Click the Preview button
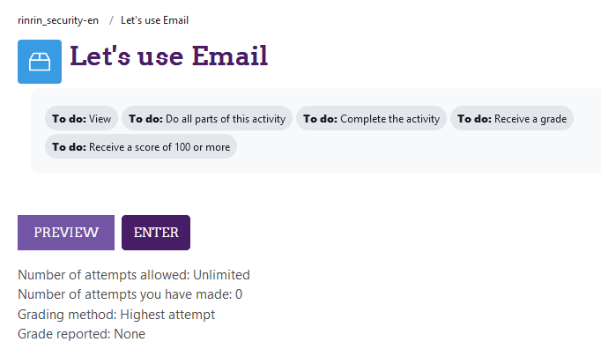 [x=66, y=233]
